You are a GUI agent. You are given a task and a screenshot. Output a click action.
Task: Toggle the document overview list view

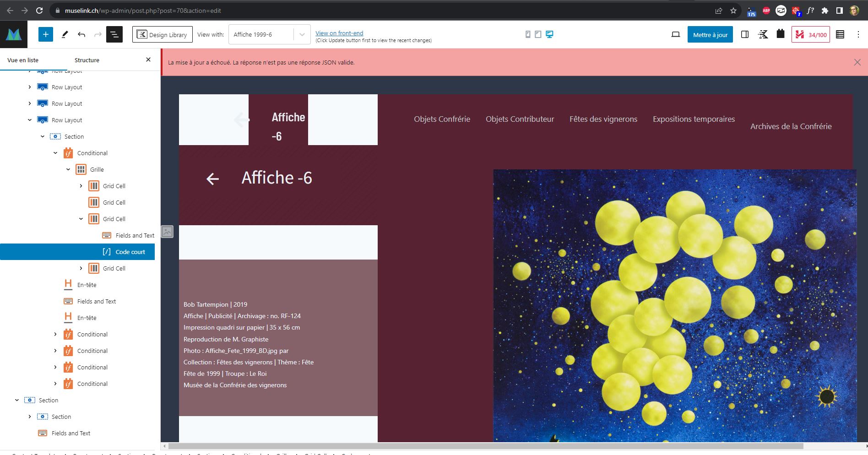pos(114,34)
